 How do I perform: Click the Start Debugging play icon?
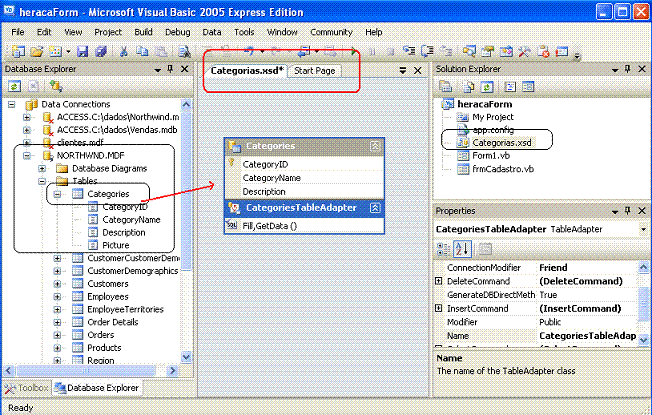pos(353,52)
